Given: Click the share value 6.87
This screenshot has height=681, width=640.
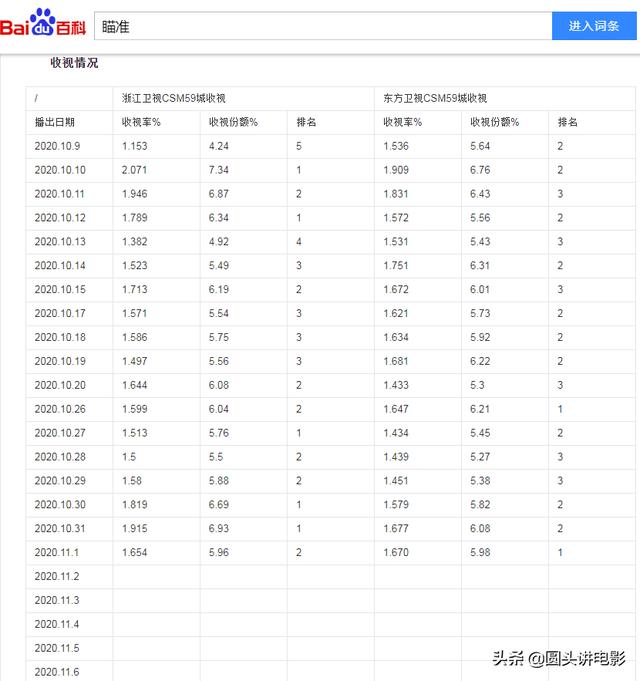Looking at the screenshot, I should [x=219, y=194].
